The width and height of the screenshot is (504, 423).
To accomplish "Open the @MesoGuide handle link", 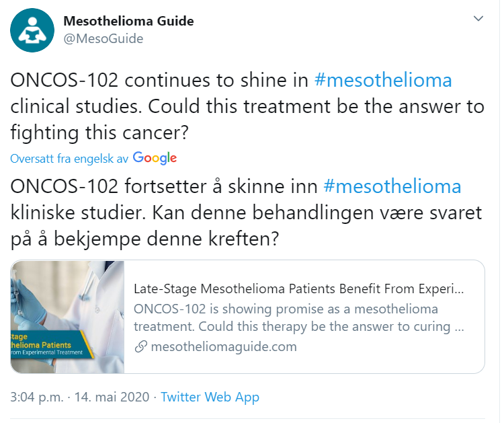I will 103,38.
